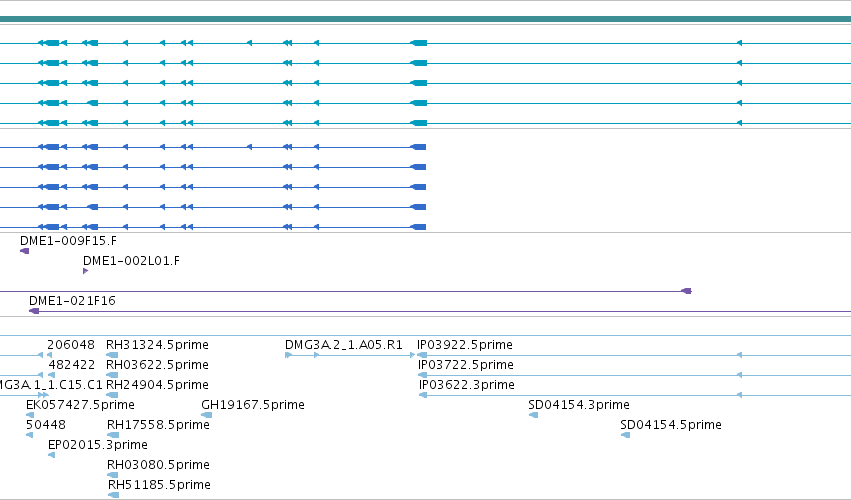Select the DMG3A.2_1.A05.R1 feature label
Image resolution: width=851 pixels, height=500 pixels.
point(344,345)
